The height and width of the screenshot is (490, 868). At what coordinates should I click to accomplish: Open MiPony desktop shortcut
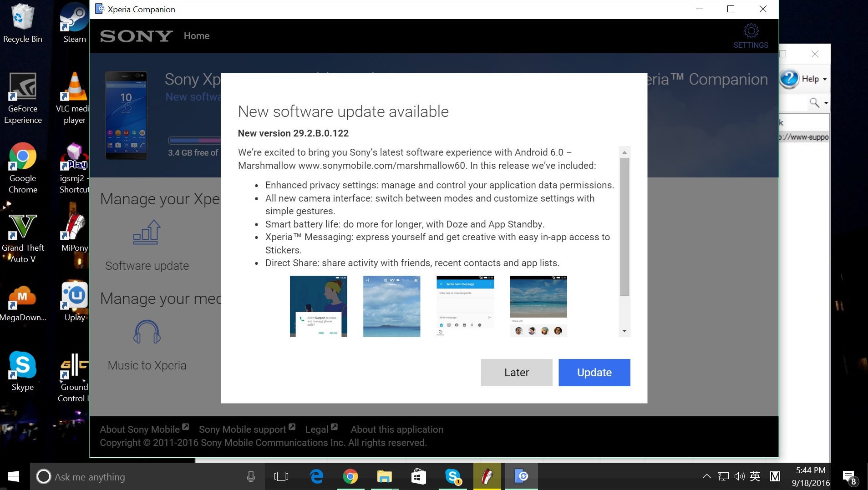pos(74,233)
